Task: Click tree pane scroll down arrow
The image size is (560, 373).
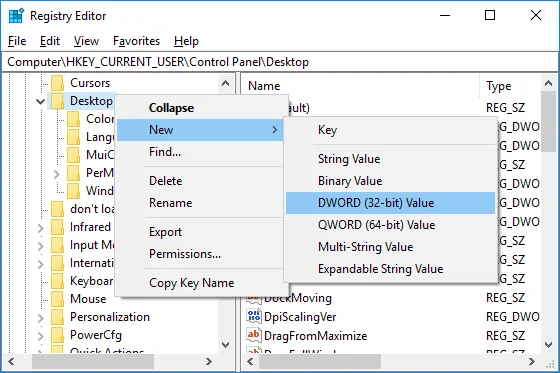Action: 225,345
